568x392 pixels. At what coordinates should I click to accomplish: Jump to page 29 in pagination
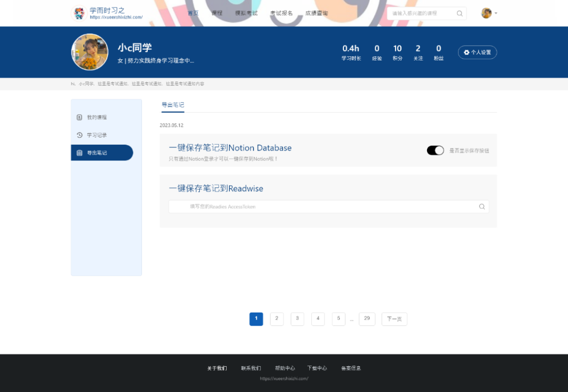coord(367,319)
